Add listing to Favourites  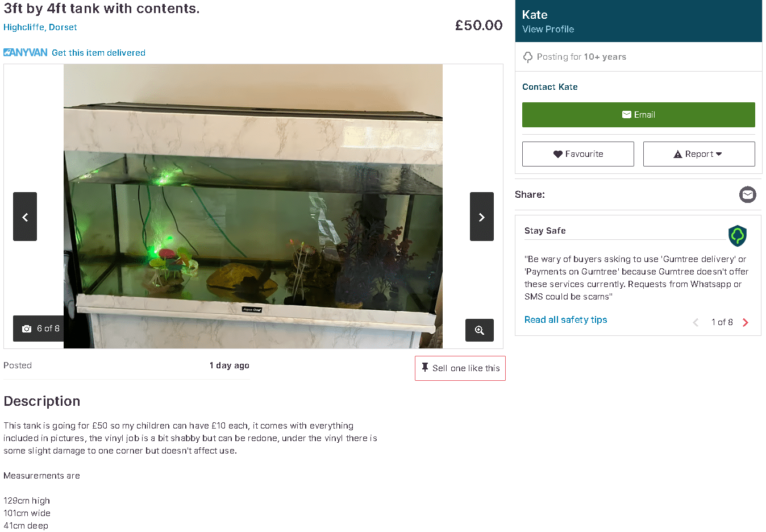pyautogui.click(x=578, y=154)
